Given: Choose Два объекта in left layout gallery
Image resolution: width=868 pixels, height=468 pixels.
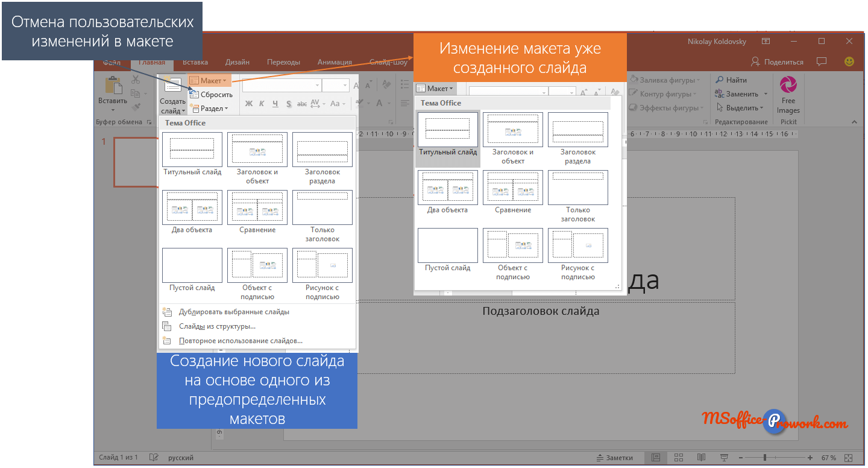Looking at the screenshot, I should pos(192,212).
